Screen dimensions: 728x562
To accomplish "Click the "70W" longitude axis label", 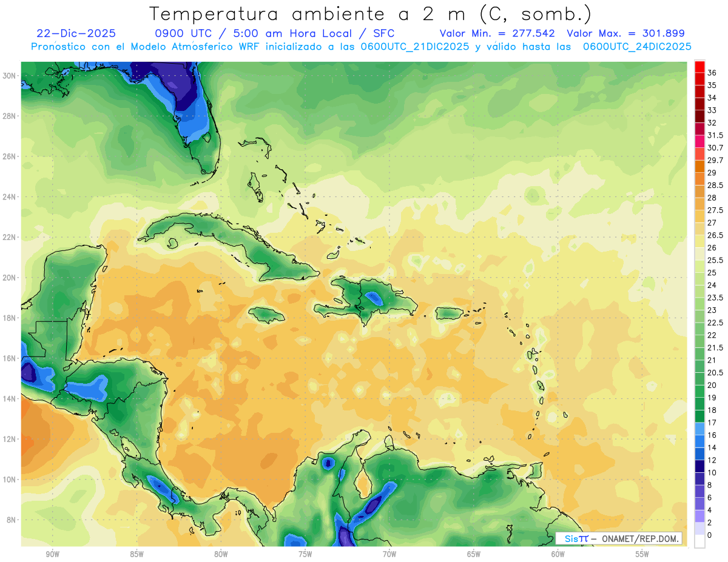I will click(x=389, y=555).
